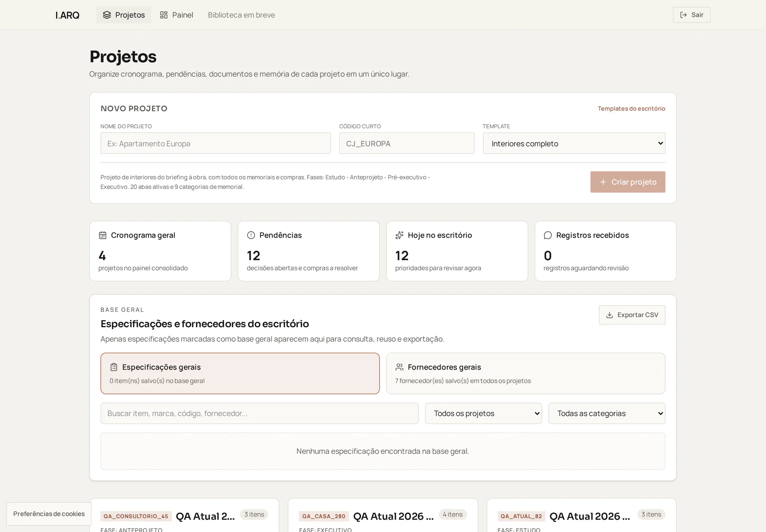Open the Hoje no escritório summary card
This screenshot has width=766, height=532.
[x=457, y=251]
